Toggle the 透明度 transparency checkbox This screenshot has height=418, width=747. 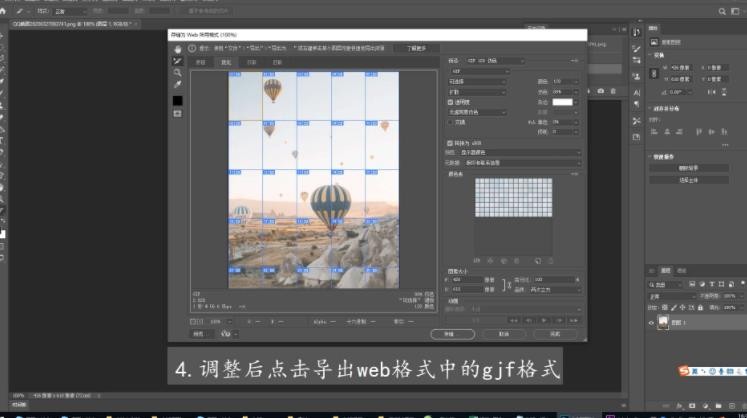450,102
